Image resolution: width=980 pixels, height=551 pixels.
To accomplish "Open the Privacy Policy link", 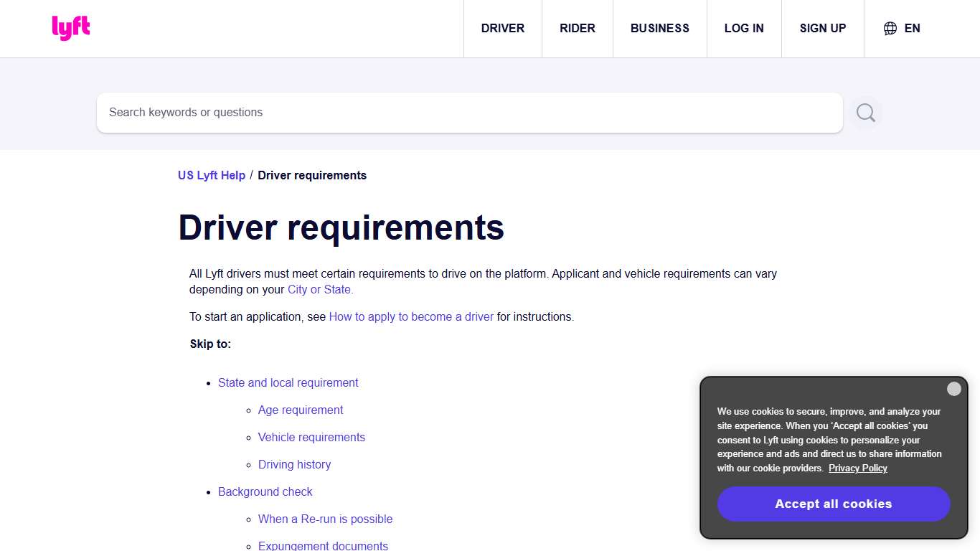I will [x=857, y=468].
